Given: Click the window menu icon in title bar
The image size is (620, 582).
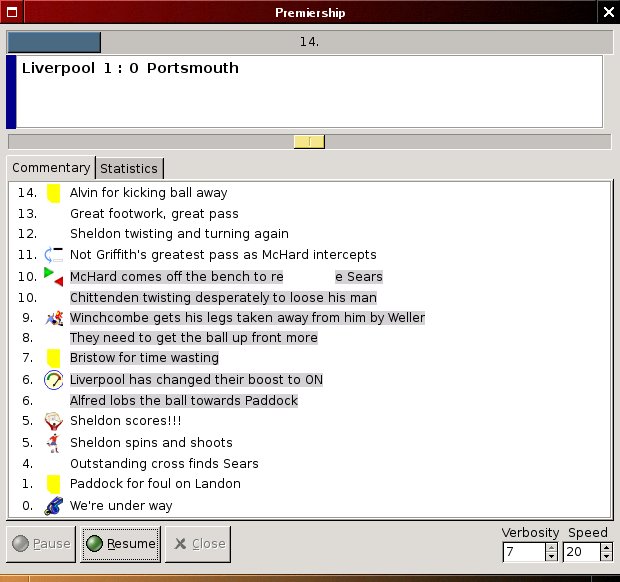Looking at the screenshot, I should coord(12,12).
